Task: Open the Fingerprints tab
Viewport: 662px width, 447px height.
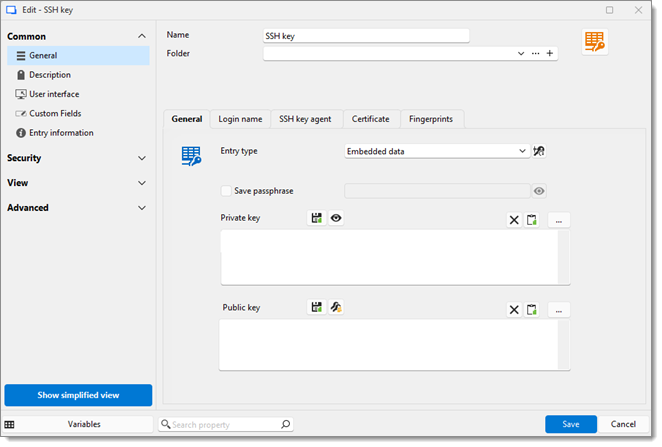Action: (x=432, y=119)
